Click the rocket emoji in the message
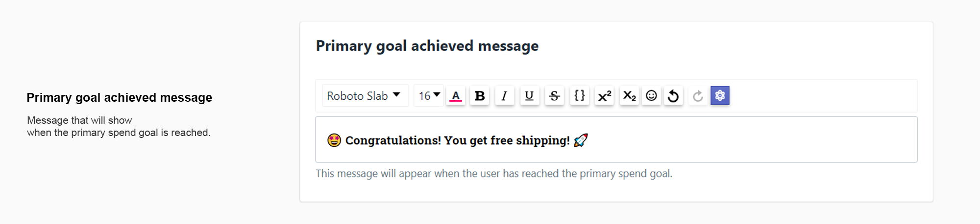 (x=581, y=141)
